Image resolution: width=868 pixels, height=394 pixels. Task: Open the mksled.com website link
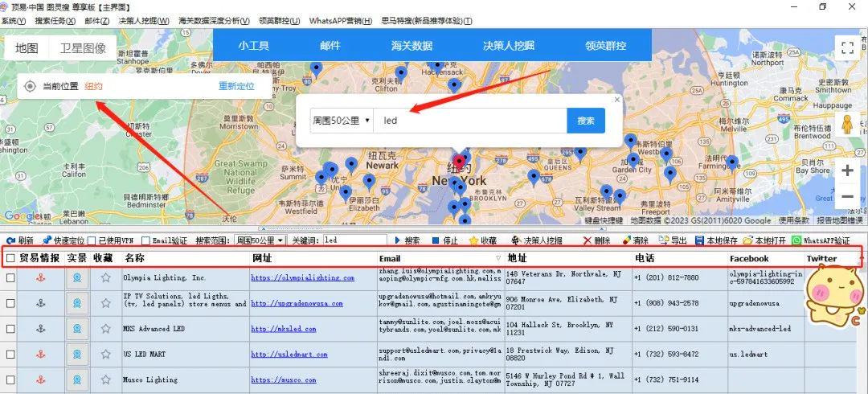click(284, 329)
